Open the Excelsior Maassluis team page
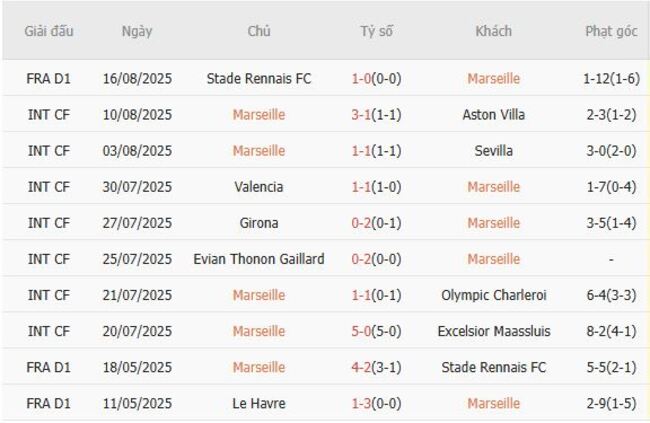650x423 pixels. (x=493, y=331)
